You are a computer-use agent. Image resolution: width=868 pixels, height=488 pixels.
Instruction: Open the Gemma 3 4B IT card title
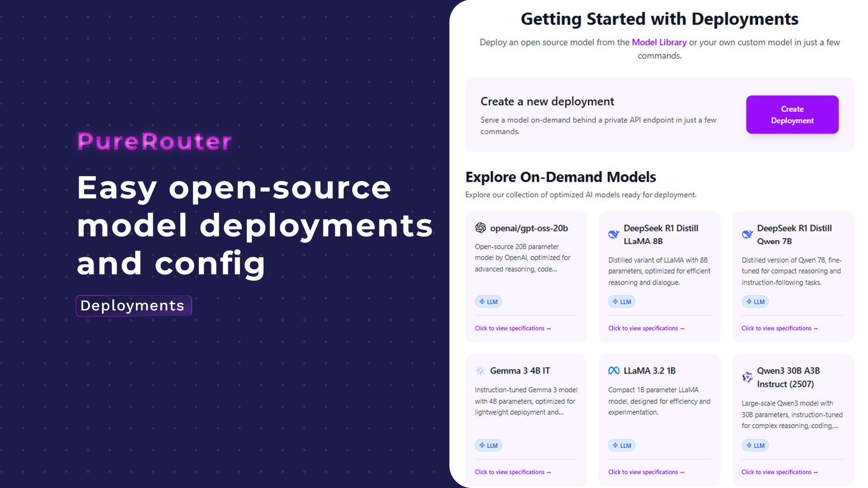tap(520, 371)
